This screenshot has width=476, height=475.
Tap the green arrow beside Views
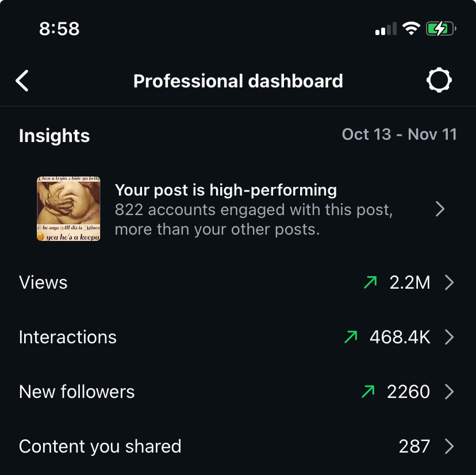pos(370,282)
